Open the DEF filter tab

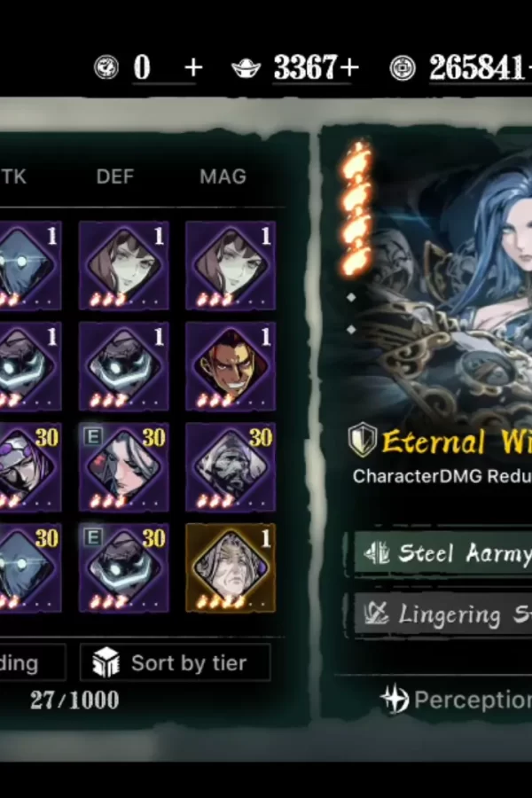pos(115,176)
